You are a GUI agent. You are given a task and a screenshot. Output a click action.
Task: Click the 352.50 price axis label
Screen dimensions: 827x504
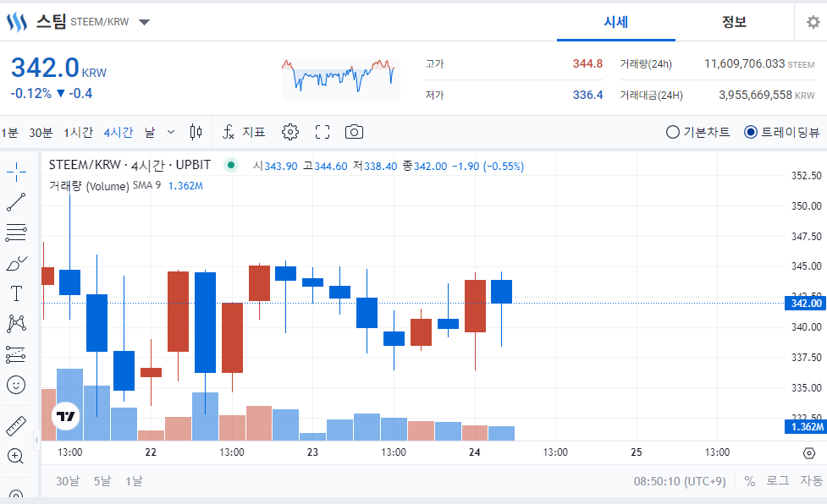807,175
